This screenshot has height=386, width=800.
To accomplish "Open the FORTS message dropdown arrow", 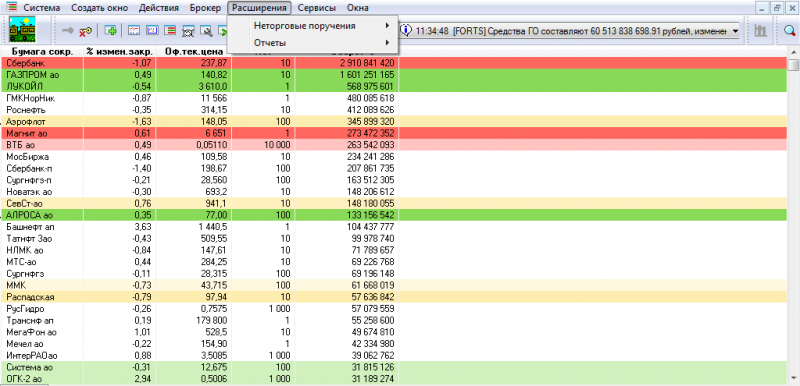I will [x=735, y=31].
